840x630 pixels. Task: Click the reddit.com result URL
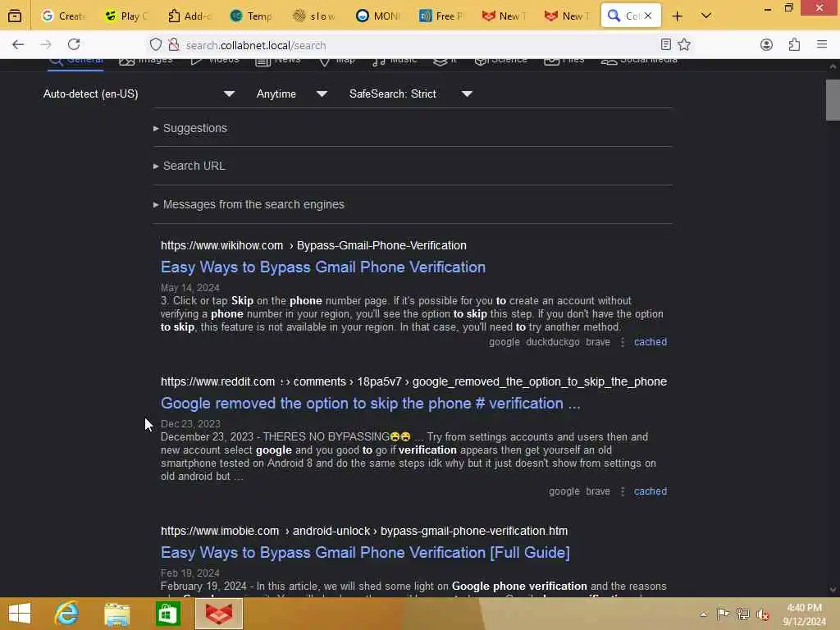(413, 381)
